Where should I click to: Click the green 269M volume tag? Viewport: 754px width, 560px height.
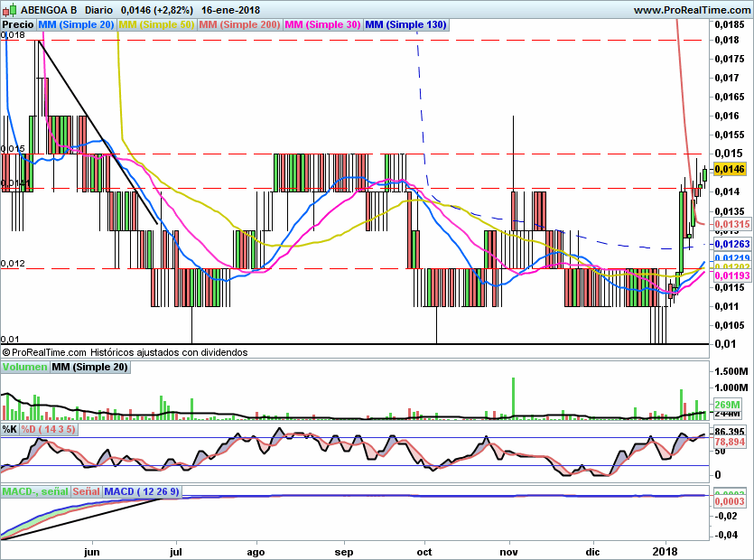pos(727,404)
